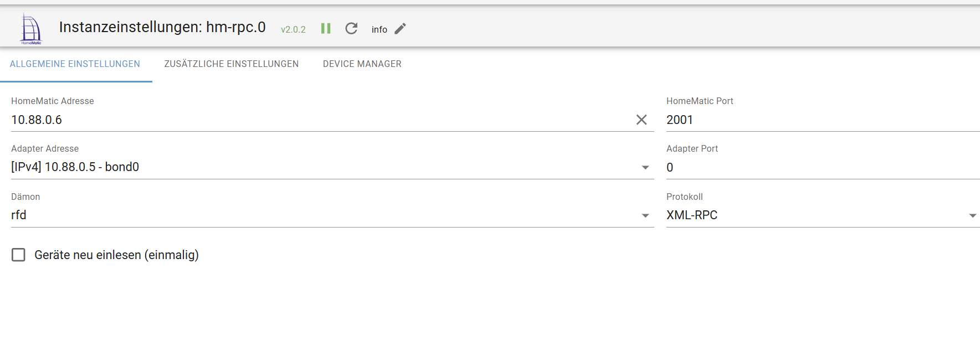Edit log level with pencil icon
This screenshot has width=980, height=341.
point(401,28)
